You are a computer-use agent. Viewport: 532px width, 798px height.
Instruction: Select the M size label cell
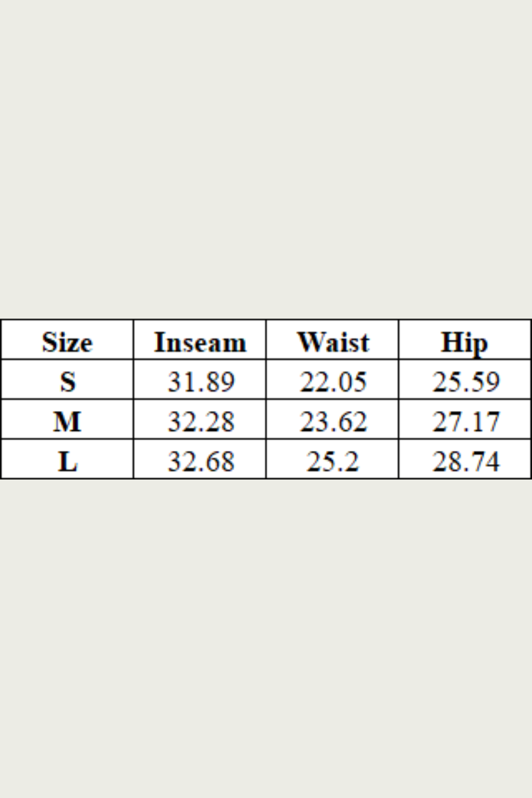(x=67, y=422)
